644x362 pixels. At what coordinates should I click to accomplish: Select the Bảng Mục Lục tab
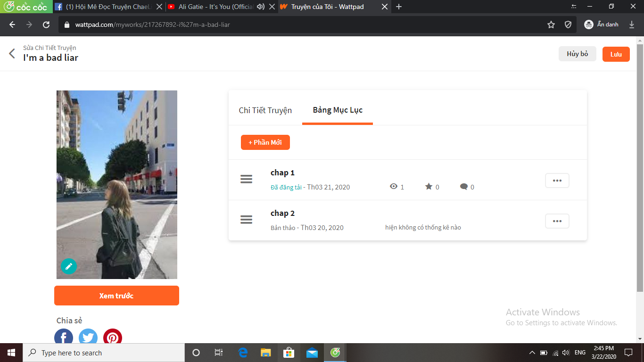pyautogui.click(x=338, y=110)
